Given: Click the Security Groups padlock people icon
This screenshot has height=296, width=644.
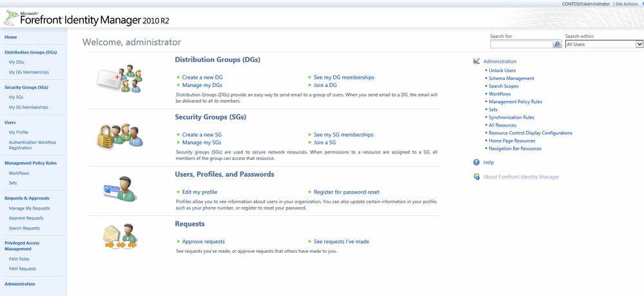Looking at the screenshot, I should click(119, 135).
